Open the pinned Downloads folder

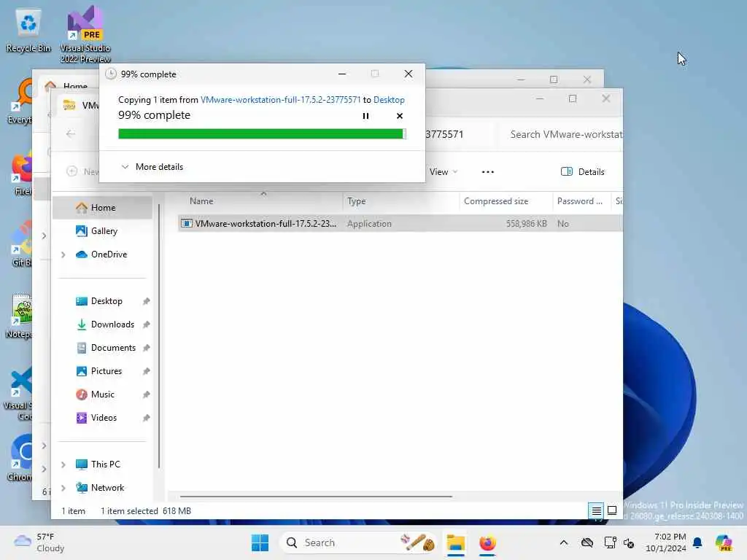[x=112, y=324]
